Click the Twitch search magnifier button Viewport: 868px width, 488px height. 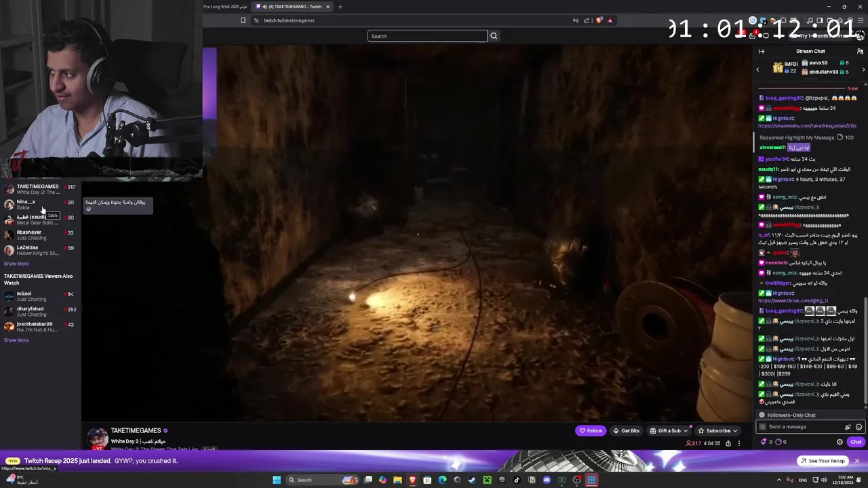(x=494, y=36)
